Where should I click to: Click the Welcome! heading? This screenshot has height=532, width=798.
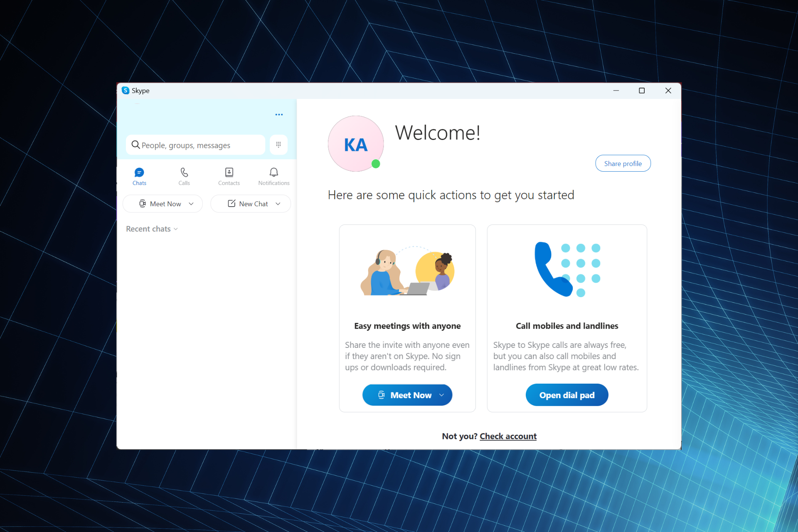coord(438,133)
